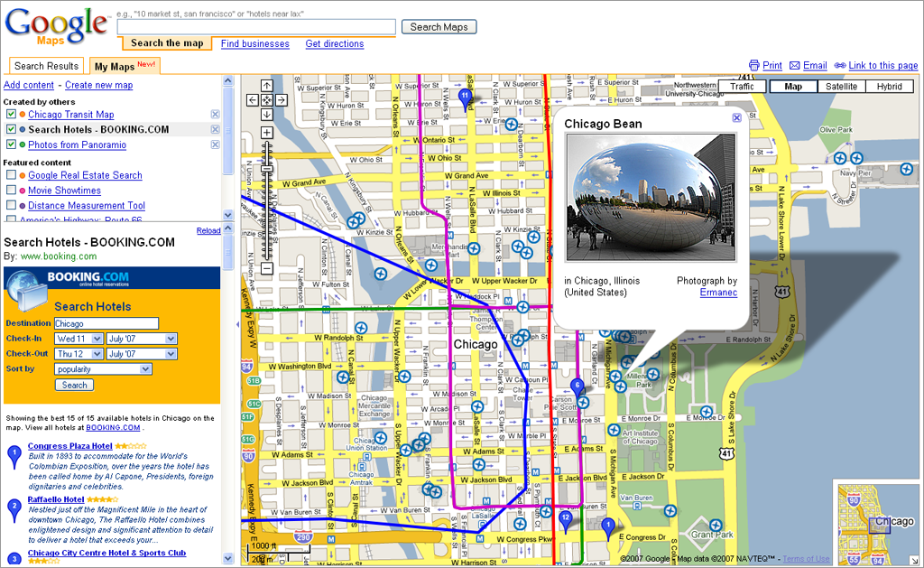Screen dimensions: 924x568
Task: Remove Photos from Panoramio from list
Action: tap(215, 144)
